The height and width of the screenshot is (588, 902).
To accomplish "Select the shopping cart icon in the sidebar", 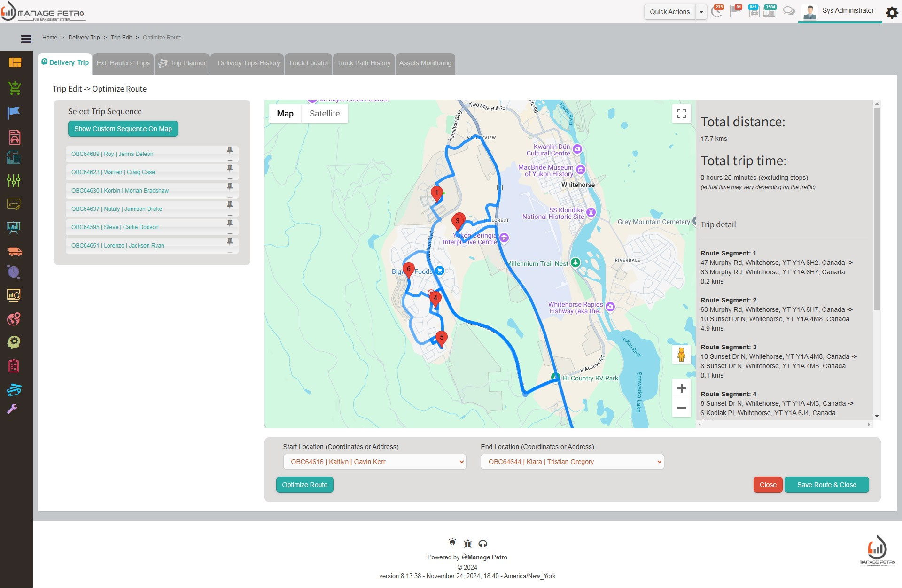I will tap(14, 88).
